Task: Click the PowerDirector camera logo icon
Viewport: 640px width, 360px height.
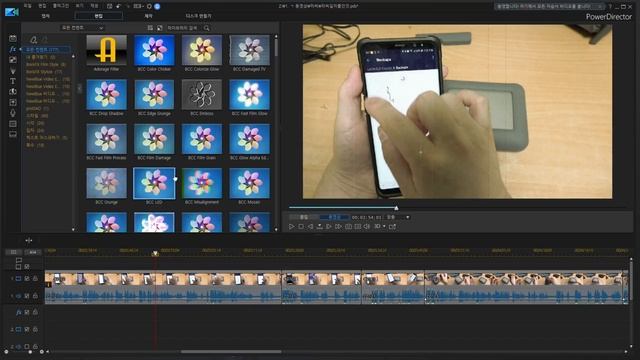Action: click(12, 12)
